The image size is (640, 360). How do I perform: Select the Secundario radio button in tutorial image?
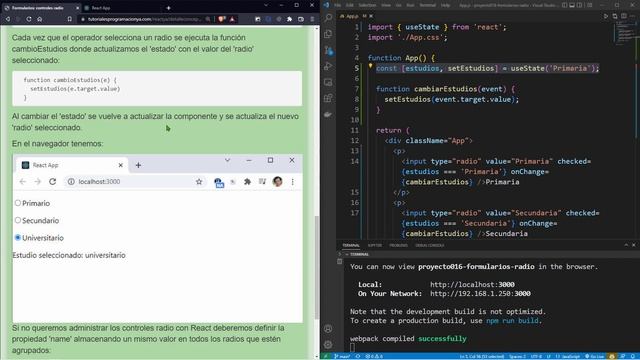(18, 220)
